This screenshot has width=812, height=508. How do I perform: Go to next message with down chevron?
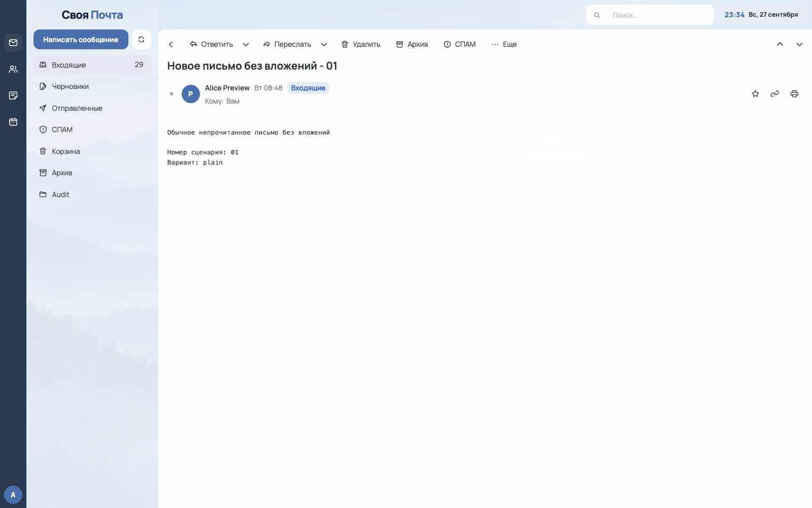(x=799, y=44)
